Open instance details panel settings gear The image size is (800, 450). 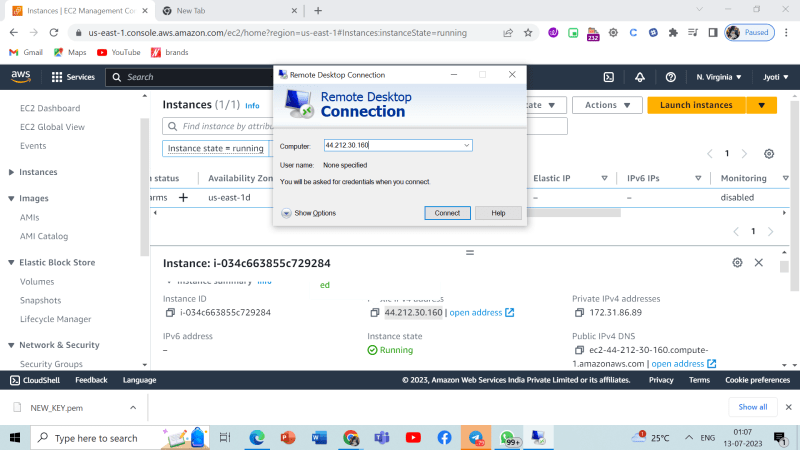tap(737, 262)
